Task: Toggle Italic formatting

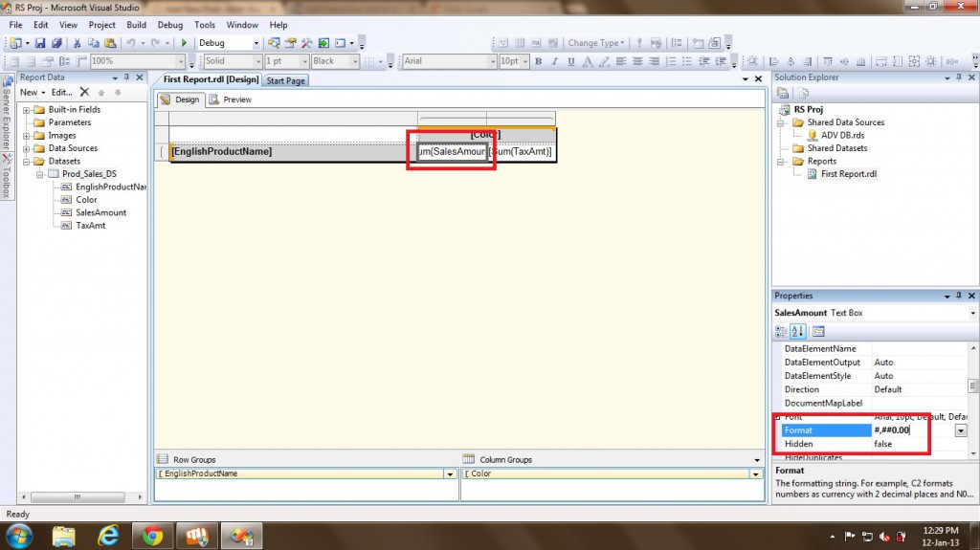Action: click(554, 61)
